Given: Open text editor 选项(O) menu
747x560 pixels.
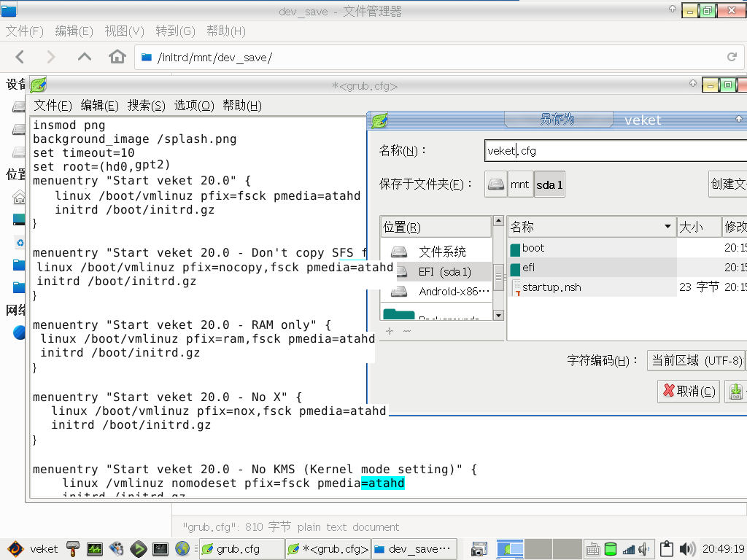Looking at the screenshot, I should pyautogui.click(x=194, y=105).
